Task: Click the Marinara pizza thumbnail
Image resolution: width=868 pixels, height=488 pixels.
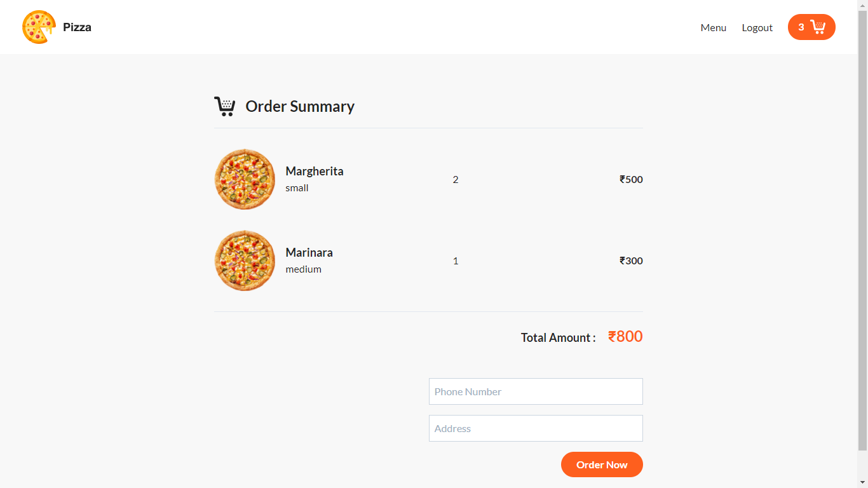Action: click(x=245, y=261)
